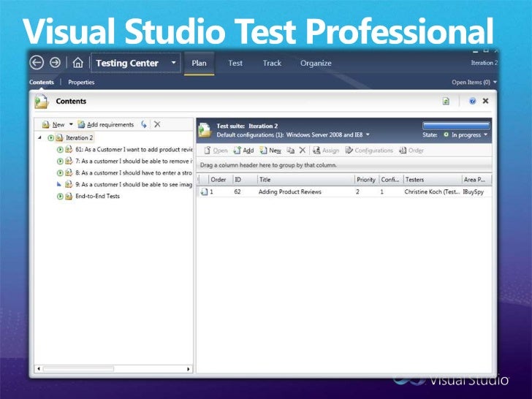Select the Properties sub-tab
Image resolution: width=532 pixels, height=399 pixels.
(81, 82)
